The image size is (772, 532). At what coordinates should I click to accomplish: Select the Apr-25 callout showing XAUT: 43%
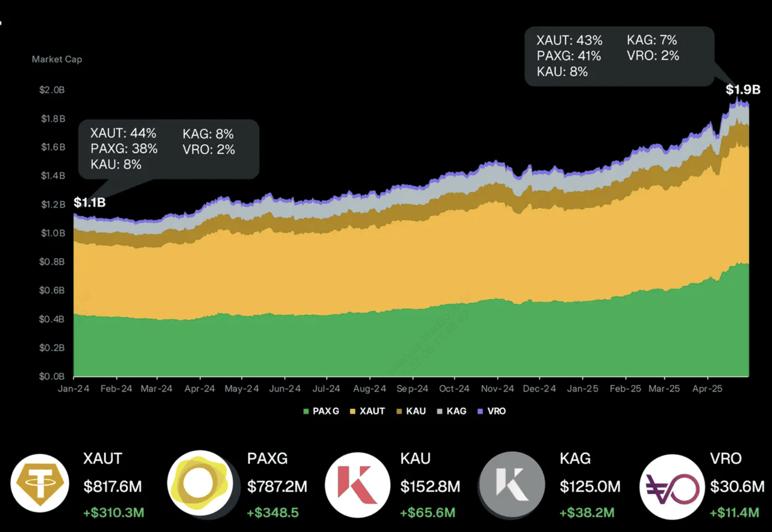tap(619, 56)
